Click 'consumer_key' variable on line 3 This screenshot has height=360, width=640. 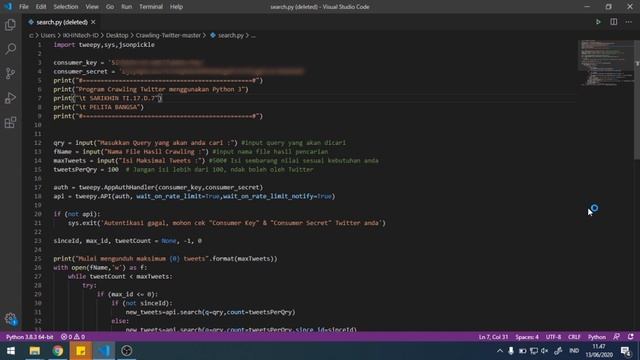[75, 63]
